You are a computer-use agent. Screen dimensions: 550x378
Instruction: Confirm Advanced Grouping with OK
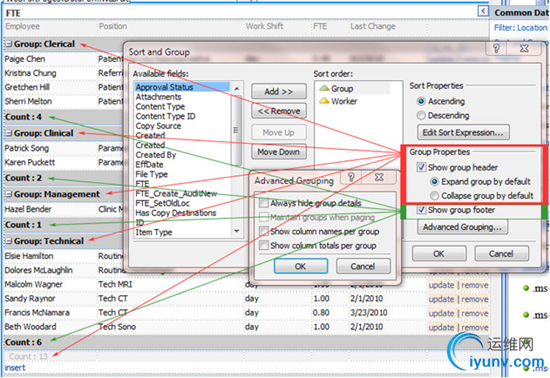301,266
